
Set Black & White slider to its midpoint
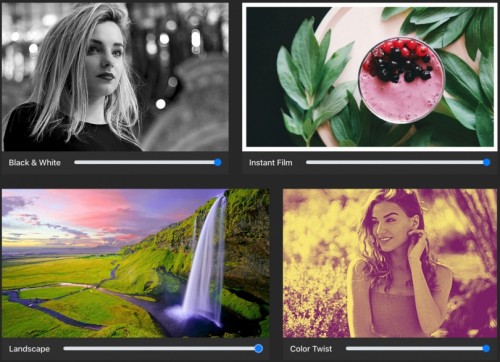click(x=146, y=162)
